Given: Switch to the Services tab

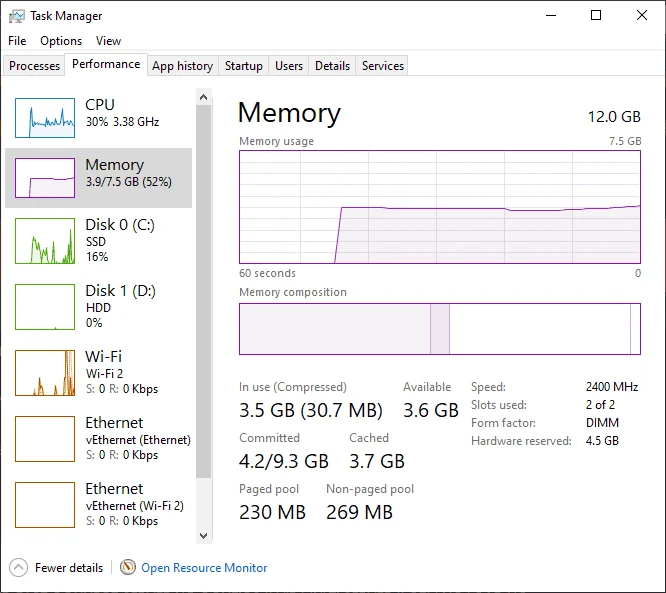Looking at the screenshot, I should point(382,66).
